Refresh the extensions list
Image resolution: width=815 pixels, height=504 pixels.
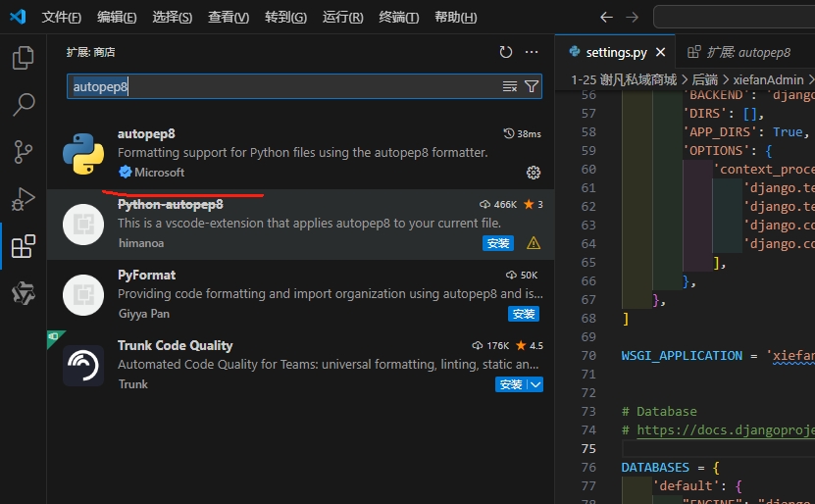506,52
